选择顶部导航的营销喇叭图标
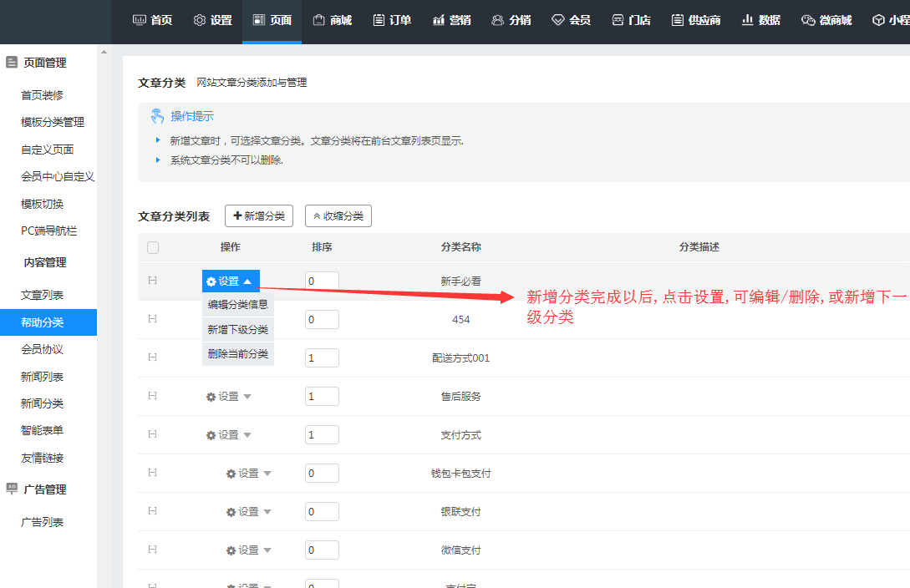 pyautogui.click(x=437, y=18)
